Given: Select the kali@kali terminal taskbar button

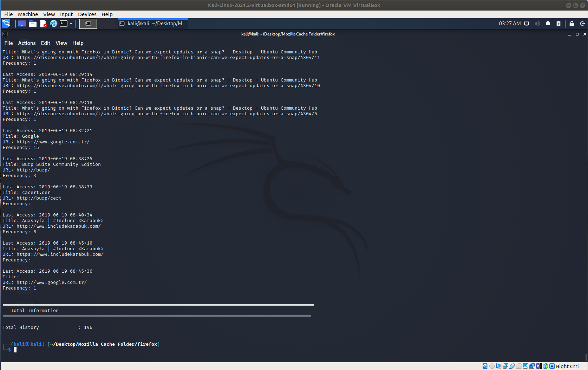Looking at the screenshot, I should coord(152,24).
